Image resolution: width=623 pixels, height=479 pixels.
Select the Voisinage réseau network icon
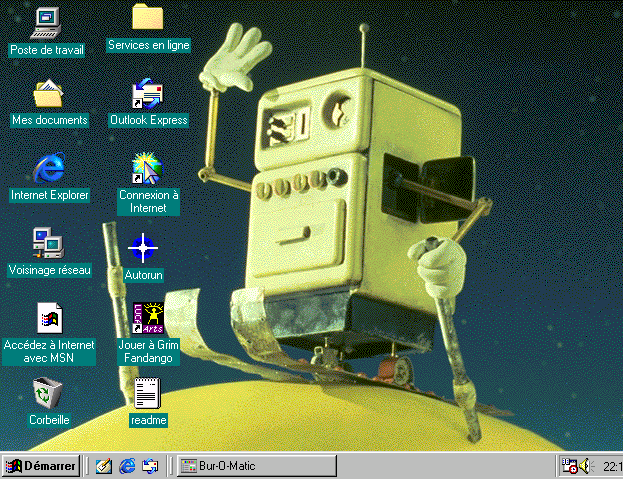pos(48,243)
